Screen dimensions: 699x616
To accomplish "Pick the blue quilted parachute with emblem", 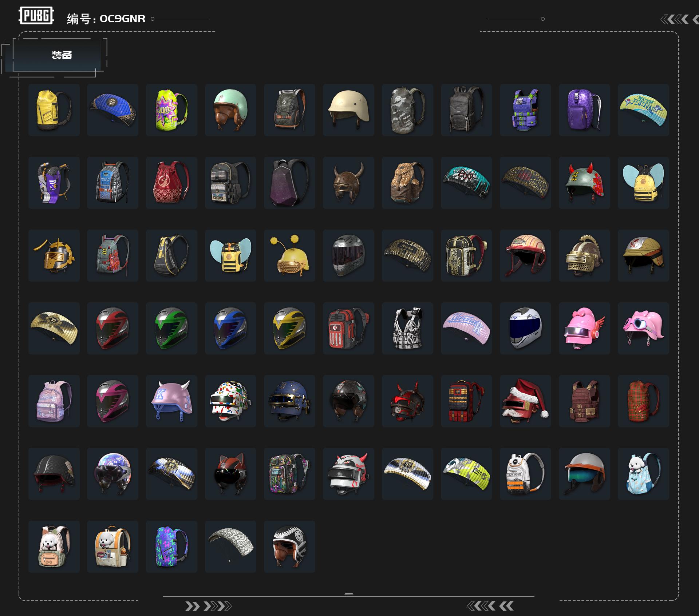I will 112,110.
